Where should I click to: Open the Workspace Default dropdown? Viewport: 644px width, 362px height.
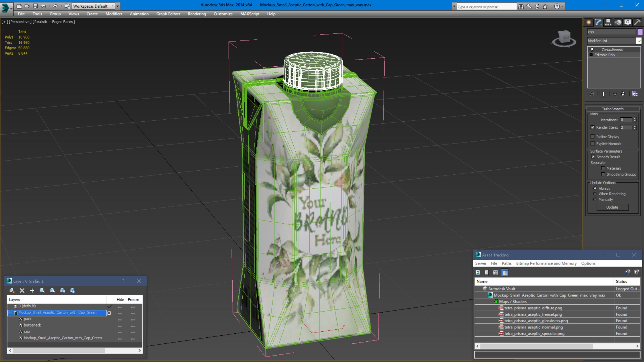(112, 6)
